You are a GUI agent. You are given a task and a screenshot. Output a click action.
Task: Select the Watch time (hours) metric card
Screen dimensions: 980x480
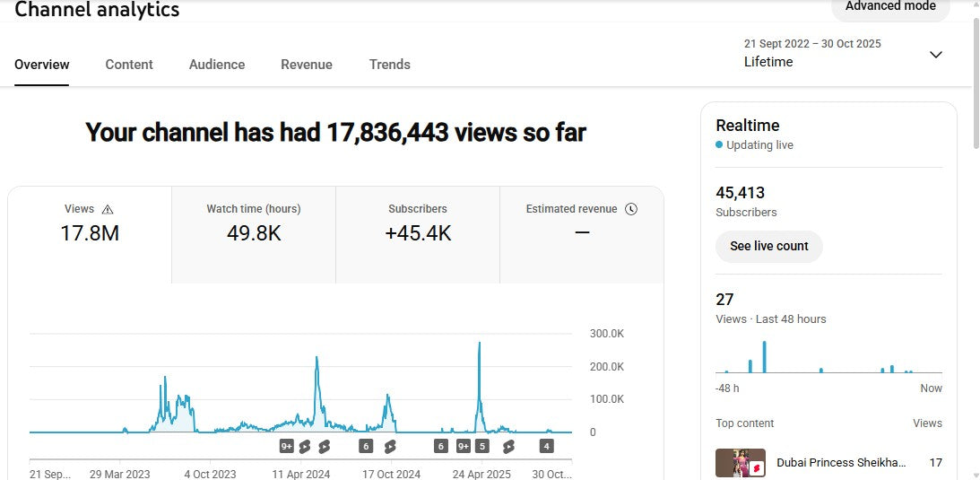click(x=254, y=234)
